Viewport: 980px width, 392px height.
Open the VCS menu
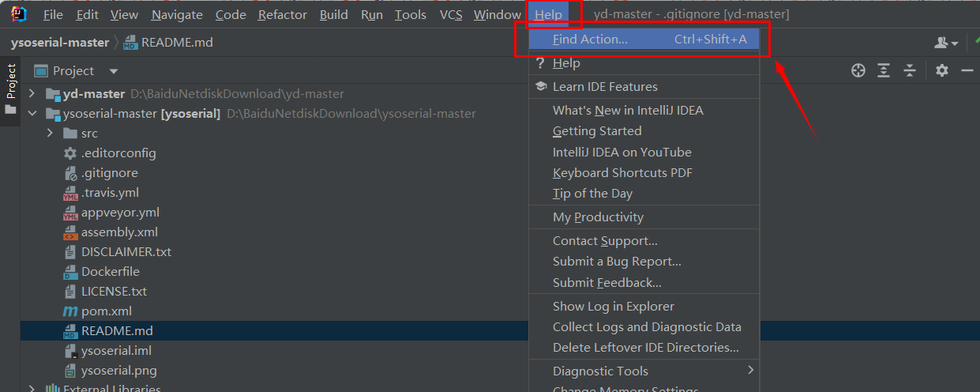(451, 14)
